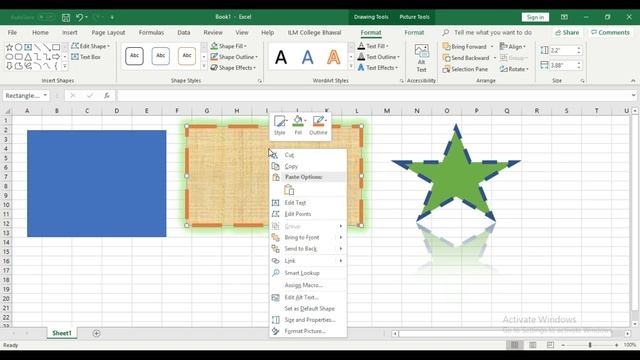Expand Link submenu in context menu
Viewport: 640px width, 360px height.
click(308, 260)
